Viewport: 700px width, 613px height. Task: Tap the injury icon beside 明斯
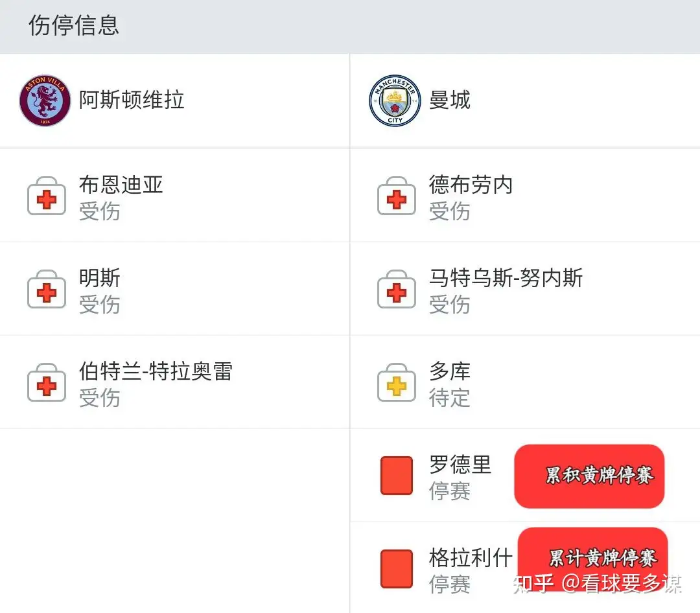[x=47, y=290]
